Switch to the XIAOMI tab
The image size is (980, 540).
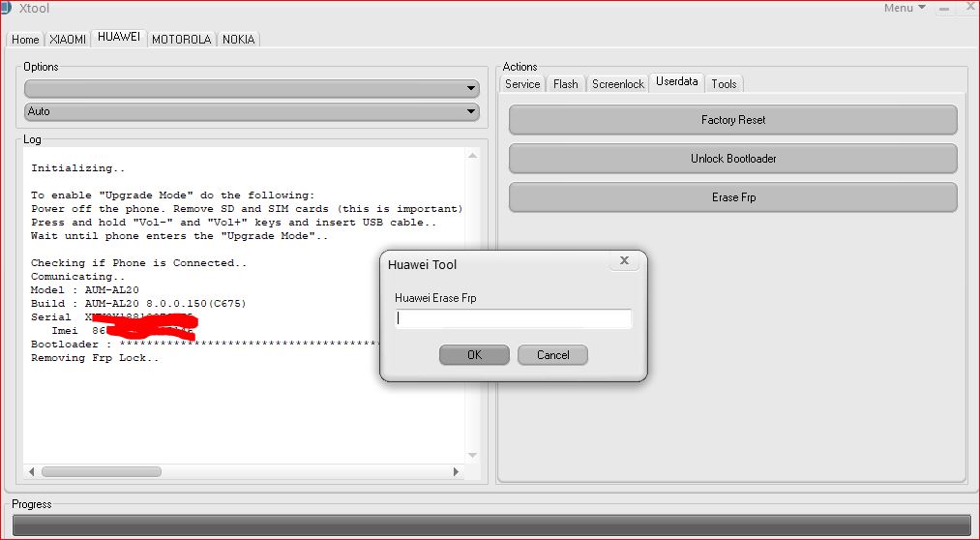pos(68,40)
